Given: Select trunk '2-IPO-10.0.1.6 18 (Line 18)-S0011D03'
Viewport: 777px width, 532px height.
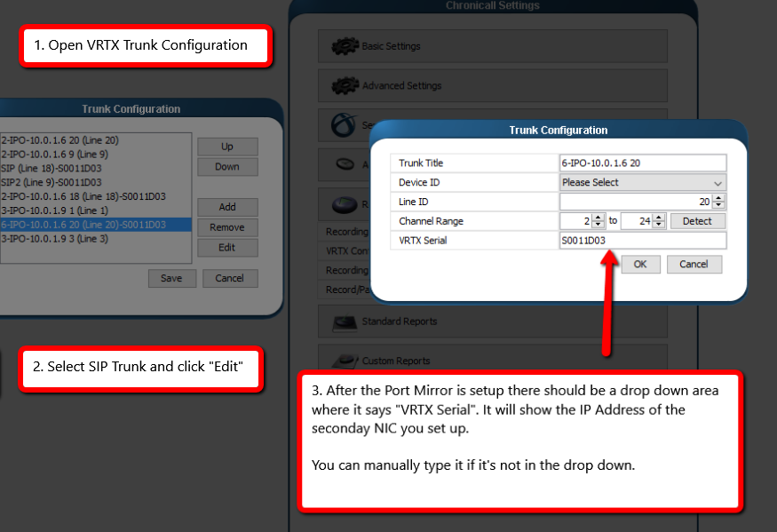Looking at the screenshot, I should pyautogui.click(x=96, y=196).
